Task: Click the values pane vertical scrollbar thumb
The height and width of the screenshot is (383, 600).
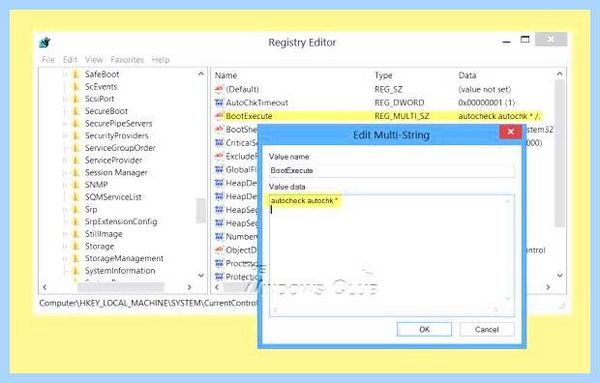Action: 559,153
